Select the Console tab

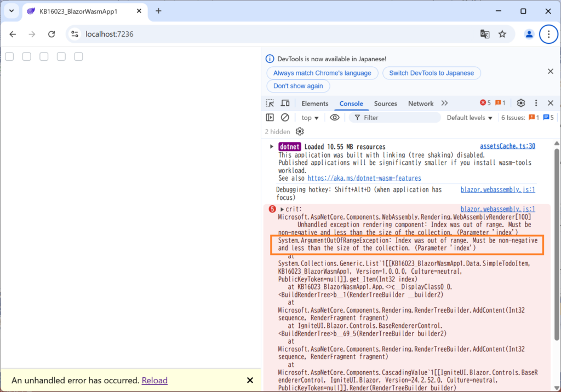pyautogui.click(x=351, y=103)
